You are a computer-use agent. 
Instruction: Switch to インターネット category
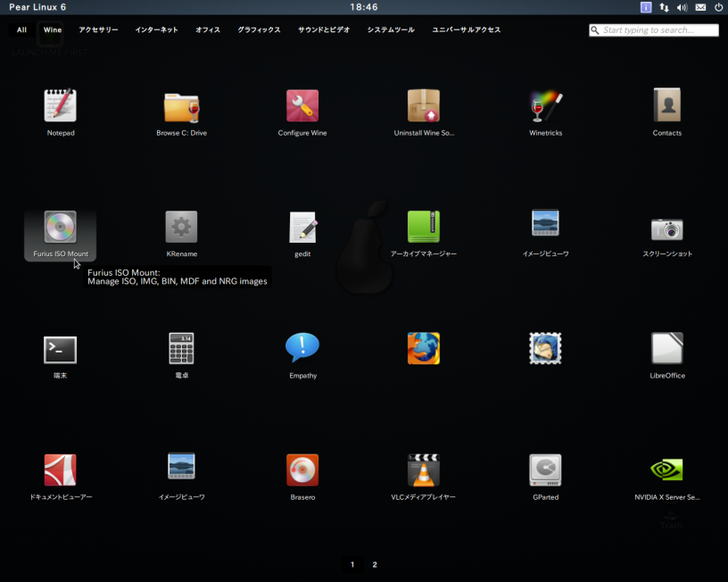tap(156, 29)
